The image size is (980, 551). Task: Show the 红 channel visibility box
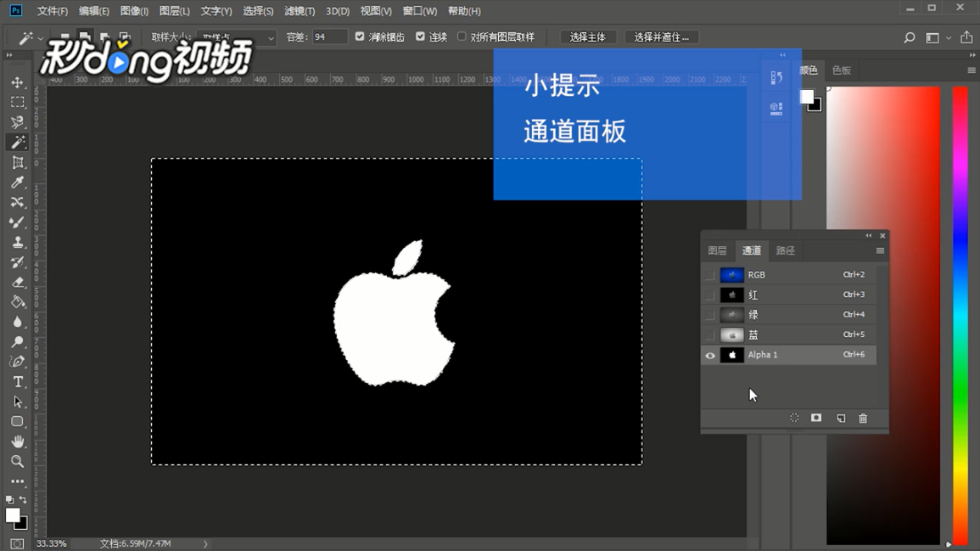(709, 295)
